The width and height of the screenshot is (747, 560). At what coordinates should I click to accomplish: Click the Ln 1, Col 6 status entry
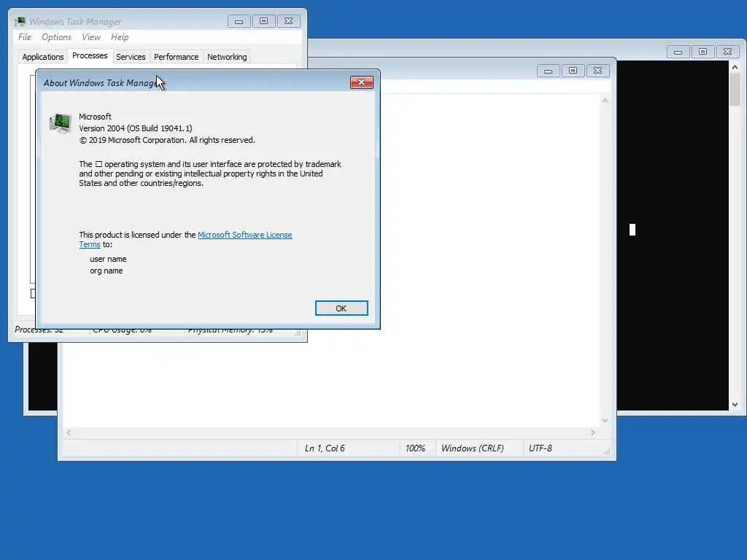point(325,448)
